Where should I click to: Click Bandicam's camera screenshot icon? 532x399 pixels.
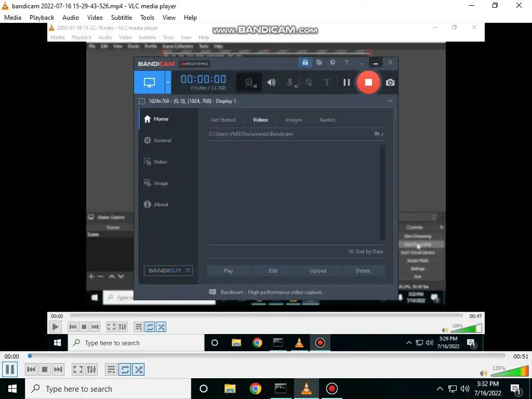pos(390,83)
